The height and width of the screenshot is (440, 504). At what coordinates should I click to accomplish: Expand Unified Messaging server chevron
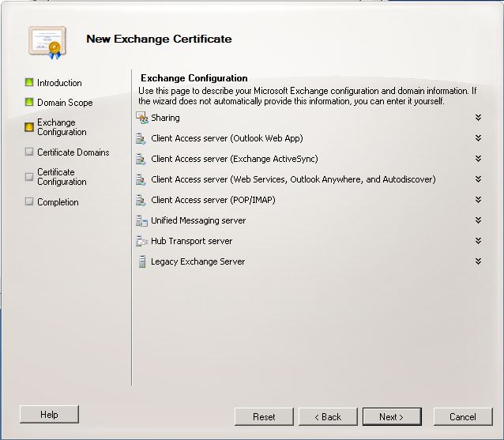pos(478,220)
